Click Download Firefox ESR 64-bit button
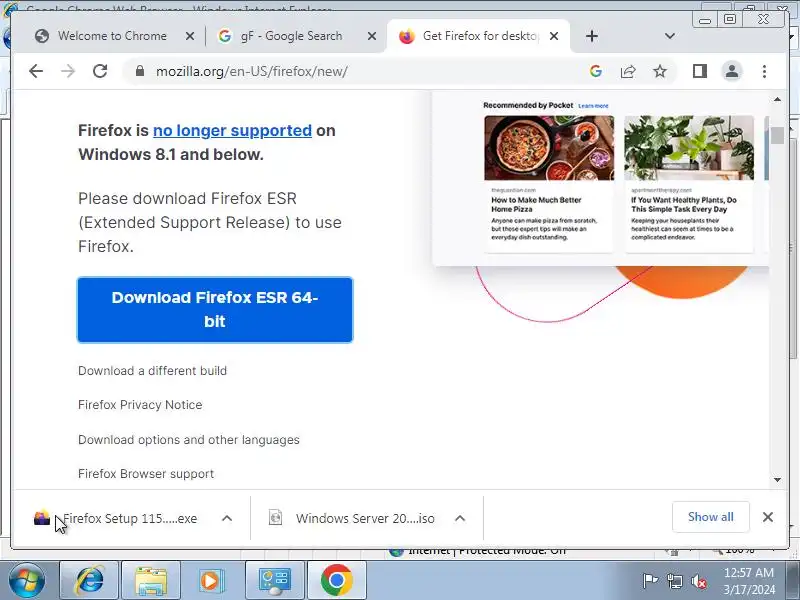Viewport: 800px width, 600px height. 215,310
